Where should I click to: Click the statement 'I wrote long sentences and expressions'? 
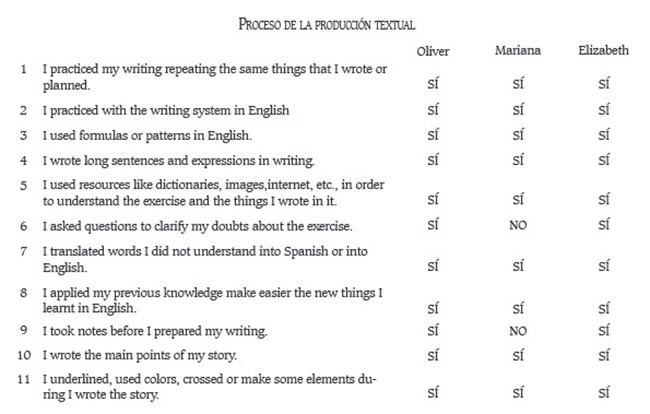(178, 160)
